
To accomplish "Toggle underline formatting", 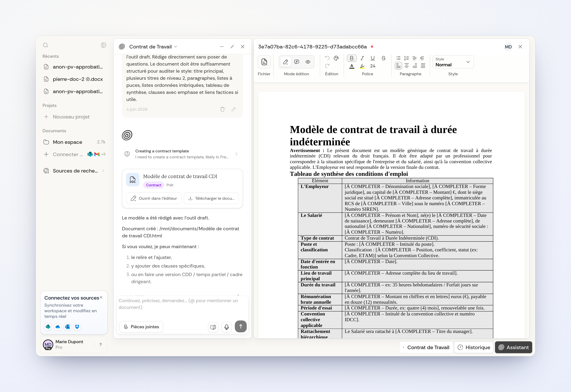I will coord(373,58).
